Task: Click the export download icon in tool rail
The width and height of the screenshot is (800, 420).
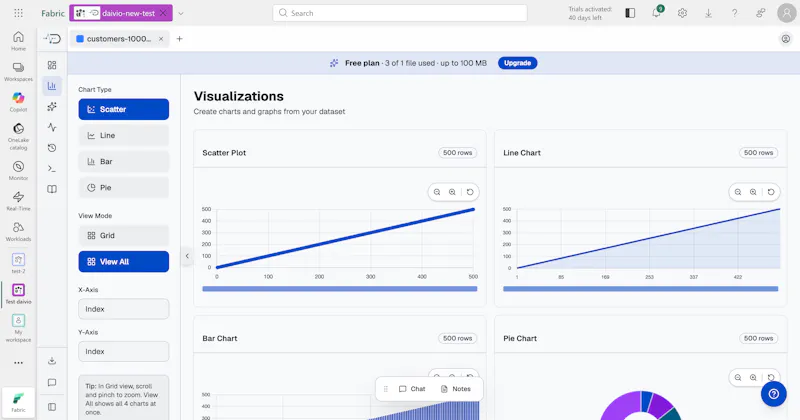Action: (x=52, y=361)
